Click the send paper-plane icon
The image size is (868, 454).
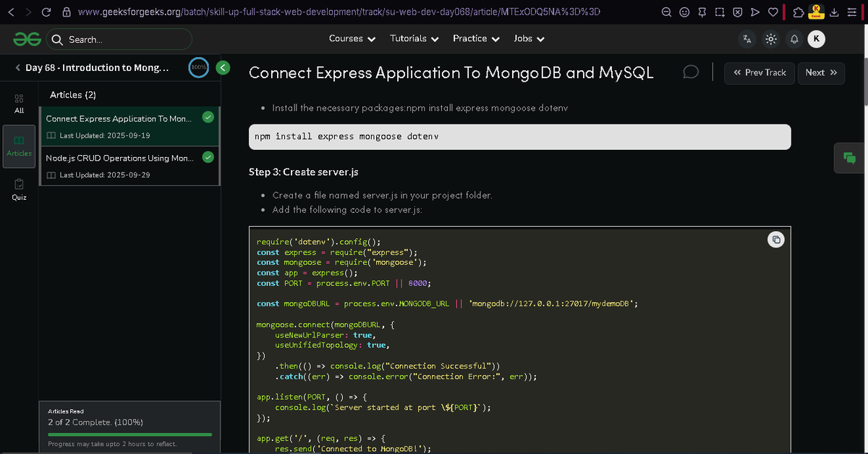point(754,12)
